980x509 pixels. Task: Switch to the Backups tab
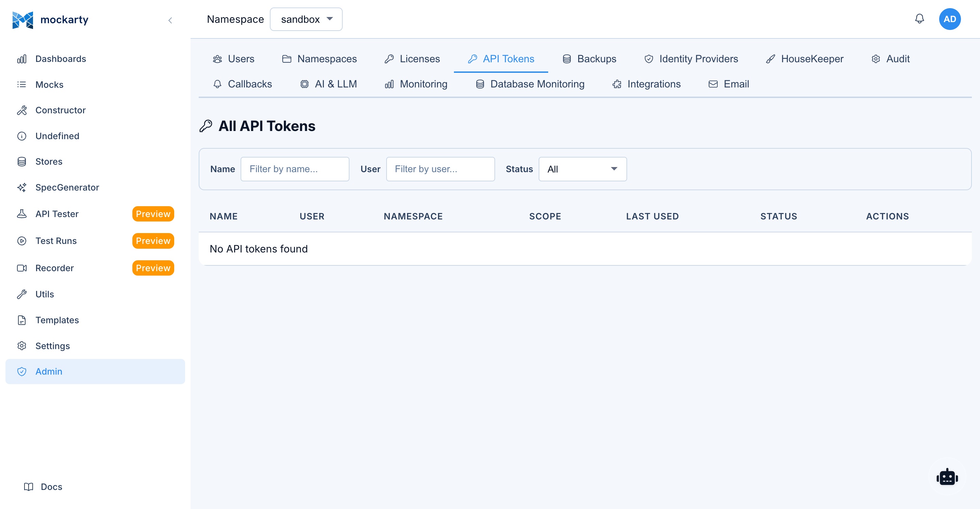(x=589, y=59)
